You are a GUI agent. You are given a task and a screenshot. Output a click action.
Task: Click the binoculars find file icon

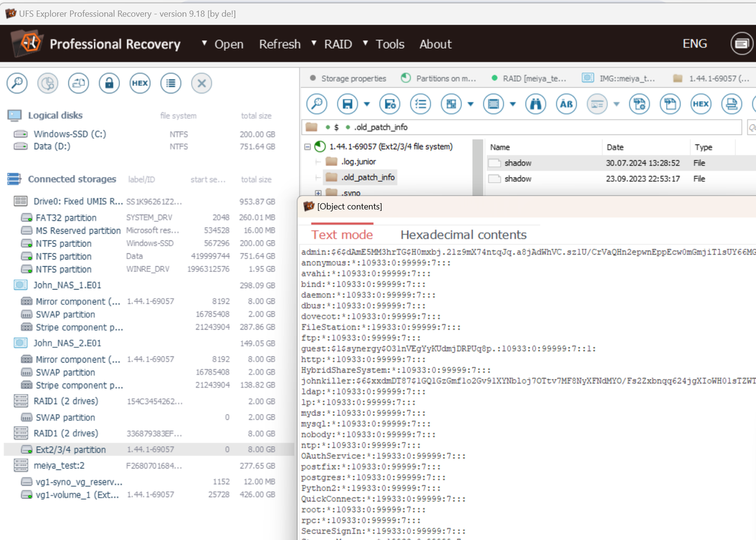tap(535, 105)
